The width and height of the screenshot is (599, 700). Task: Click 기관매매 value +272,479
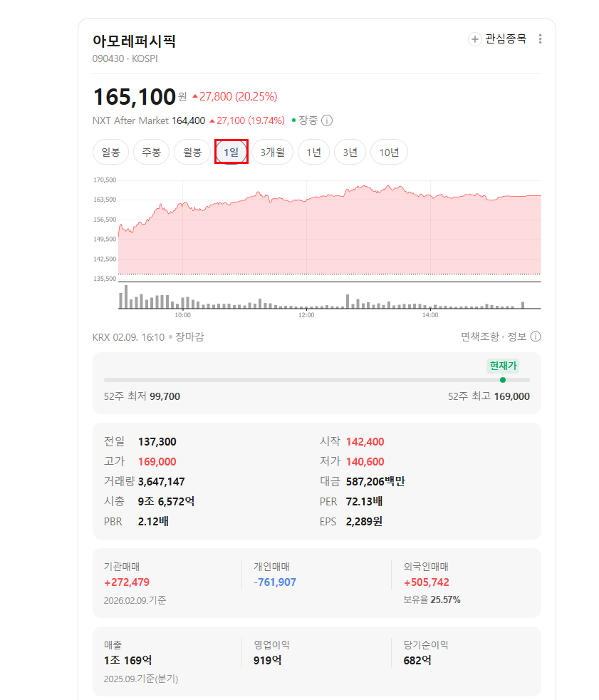[127, 582]
